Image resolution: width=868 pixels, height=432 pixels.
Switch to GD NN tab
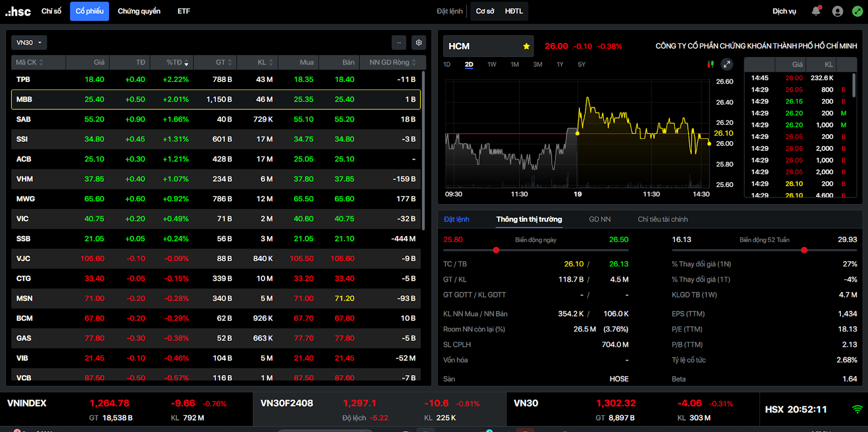(x=599, y=219)
